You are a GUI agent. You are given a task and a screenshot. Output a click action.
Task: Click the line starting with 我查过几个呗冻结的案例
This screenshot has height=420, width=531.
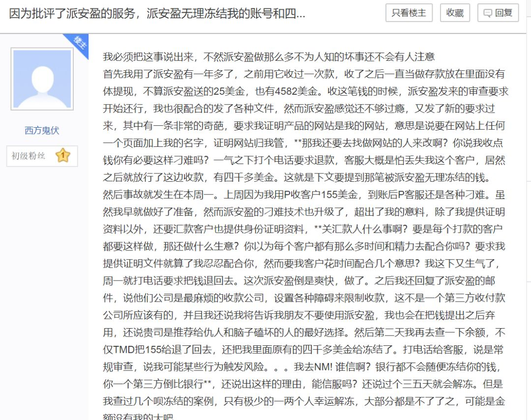304,402
